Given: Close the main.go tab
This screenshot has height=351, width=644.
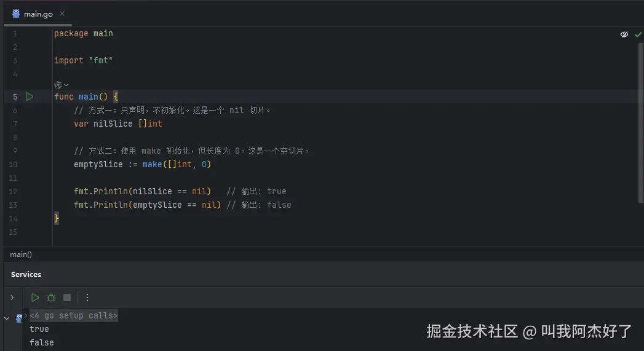Looking at the screenshot, I should point(62,14).
